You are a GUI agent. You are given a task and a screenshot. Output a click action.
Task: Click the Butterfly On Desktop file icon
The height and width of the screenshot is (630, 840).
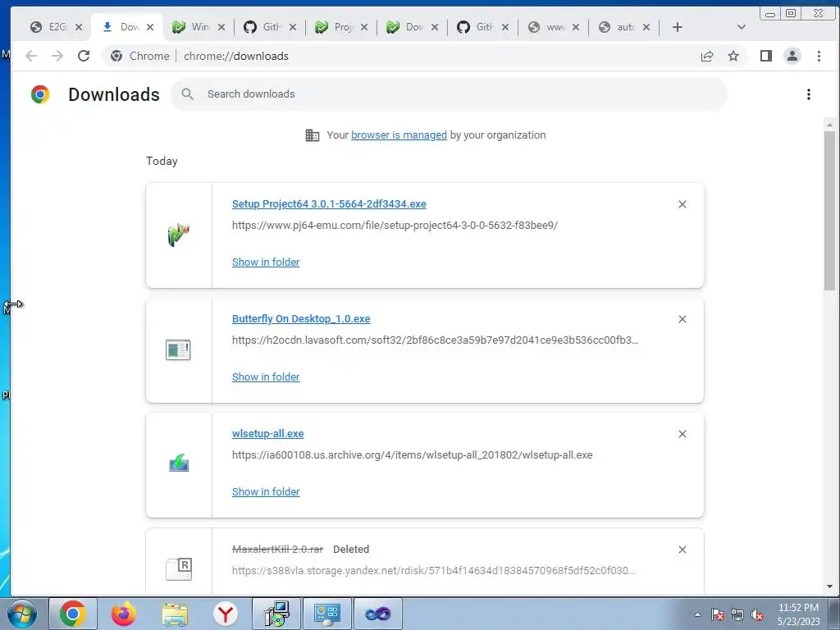[x=178, y=349]
